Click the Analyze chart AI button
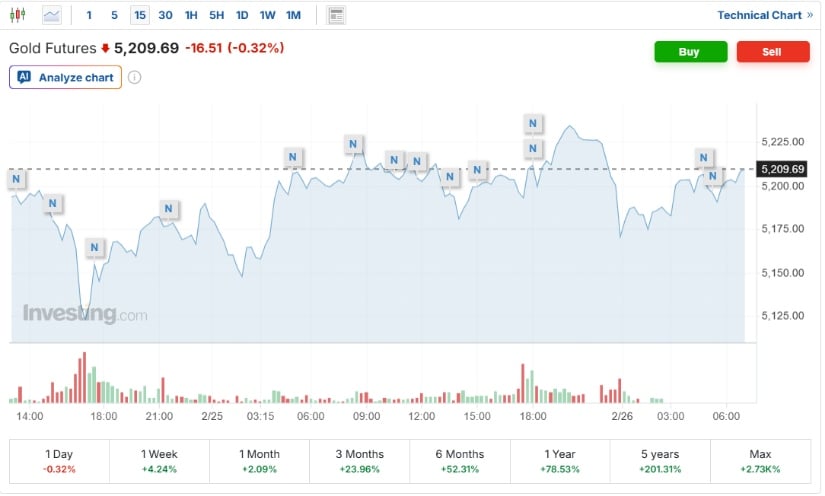Screen dimensions: 825x496 pos(66,77)
